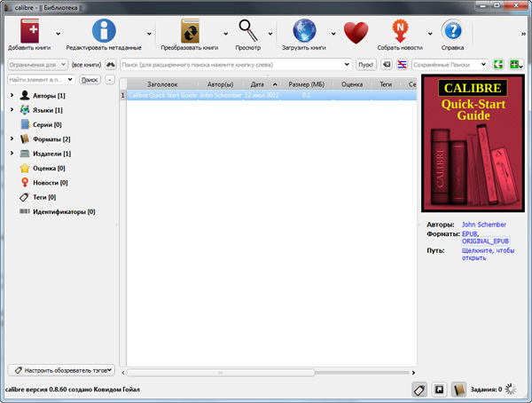Screen dimensions: 532x403
Task: Expand the Авторы tree node
Action: pyautogui.click(x=12, y=95)
